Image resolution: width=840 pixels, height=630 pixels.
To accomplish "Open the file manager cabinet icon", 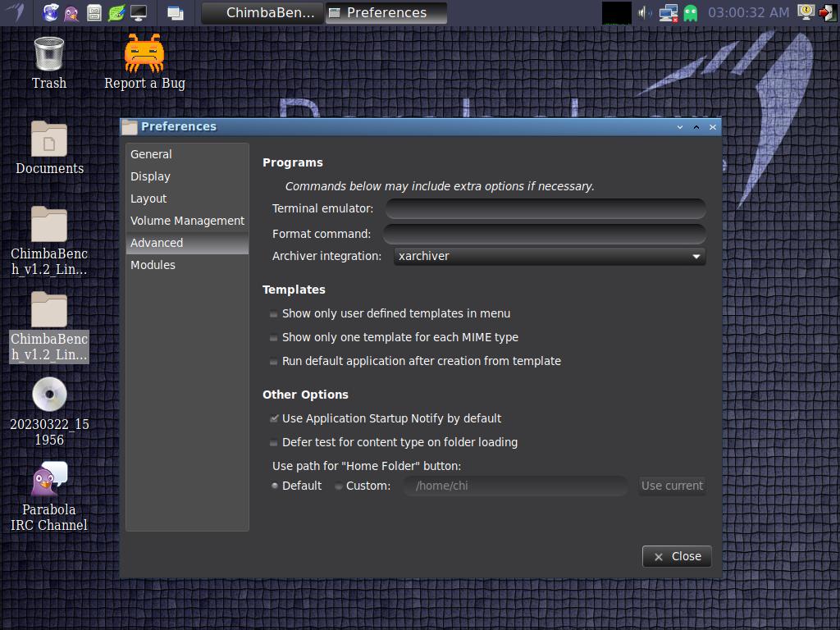I will click(94, 12).
